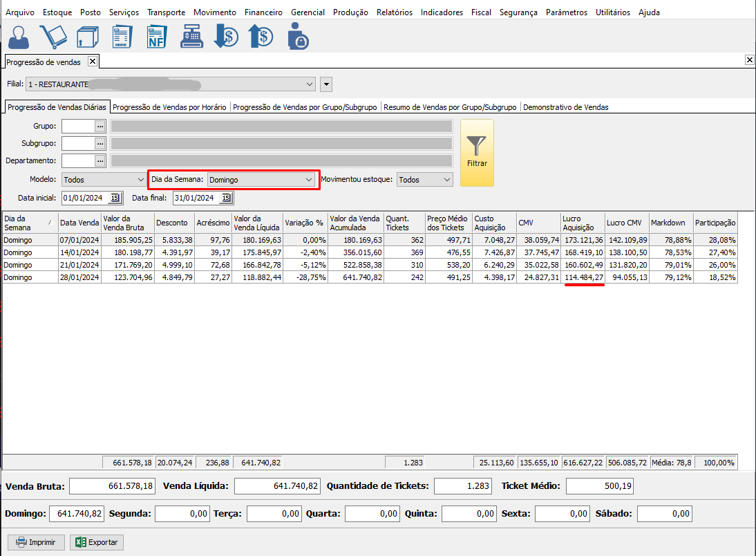Open the user padlock security icon

(298, 36)
